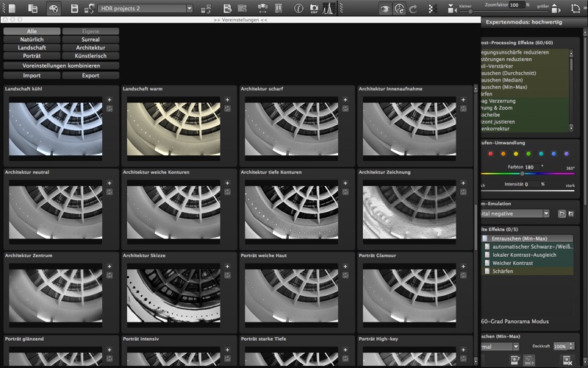Viewport: 588px width, 368px height.
Task: Enable the Weicher Kontrast checkbox
Action: click(487, 263)
